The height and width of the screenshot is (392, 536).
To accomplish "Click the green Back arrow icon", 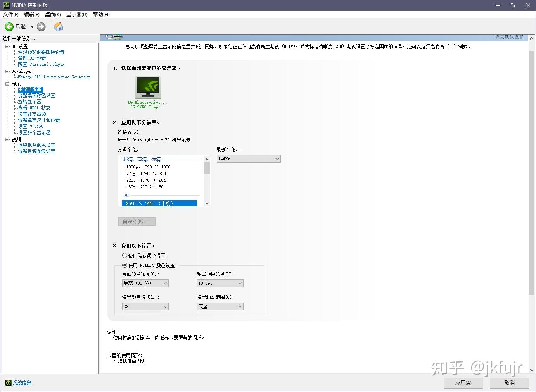I will [9, 27].
